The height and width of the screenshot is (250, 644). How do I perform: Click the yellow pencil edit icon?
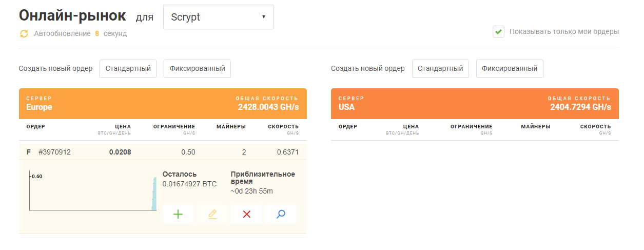[x=212, y=214]
